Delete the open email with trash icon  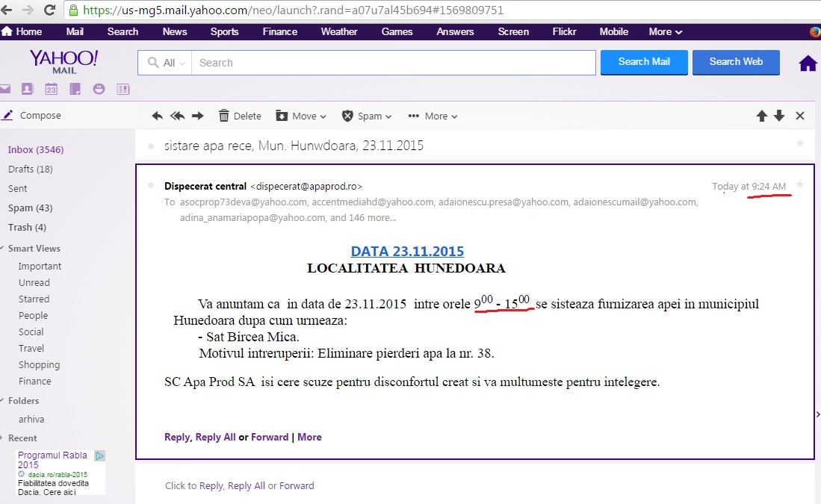[x=239, y=116]
